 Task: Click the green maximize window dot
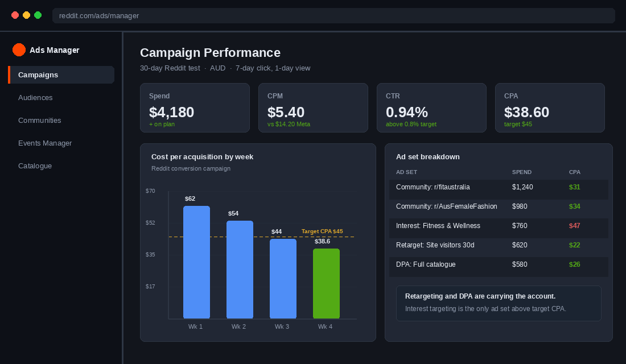tap(38, 15)
